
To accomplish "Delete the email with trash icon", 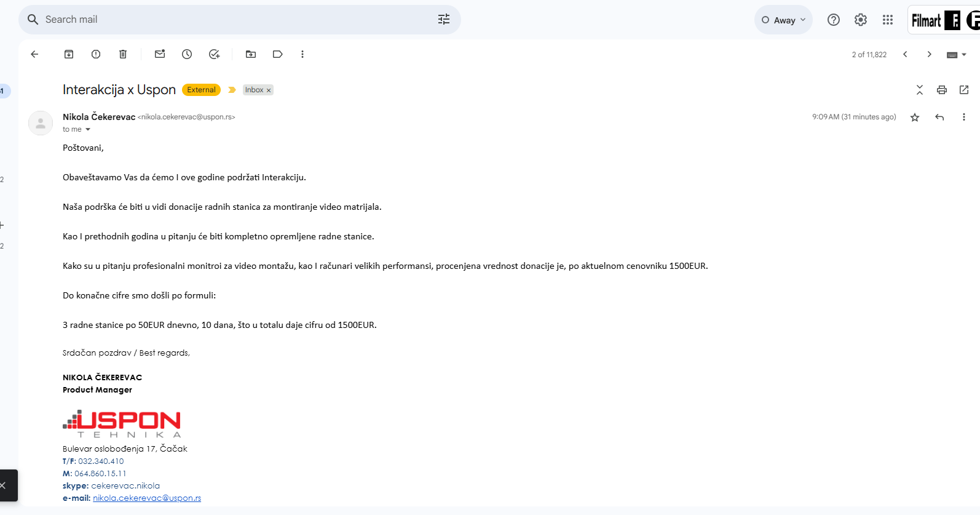I will pos(123,54).
